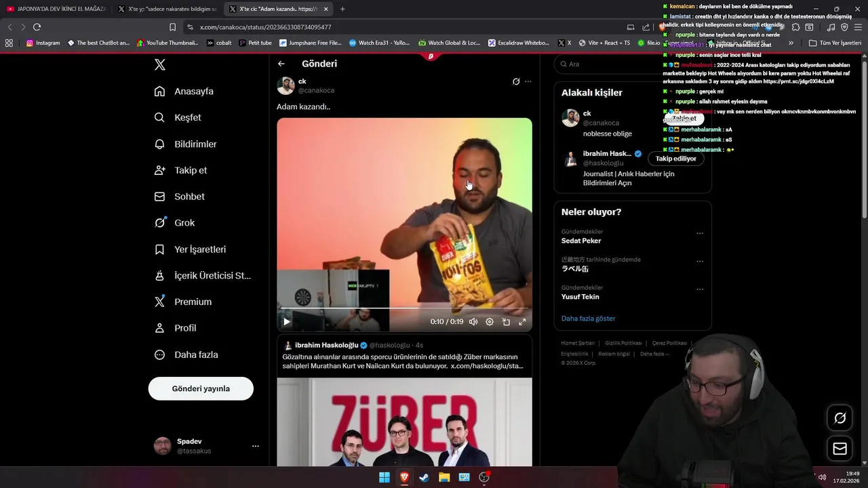
Task: Click the address bar URL
Action: 266,27
